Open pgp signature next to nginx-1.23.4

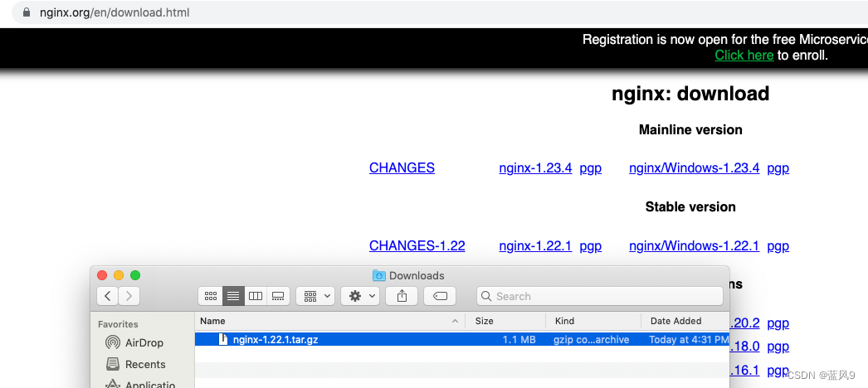pyautogui.click(x=591, y=168)
